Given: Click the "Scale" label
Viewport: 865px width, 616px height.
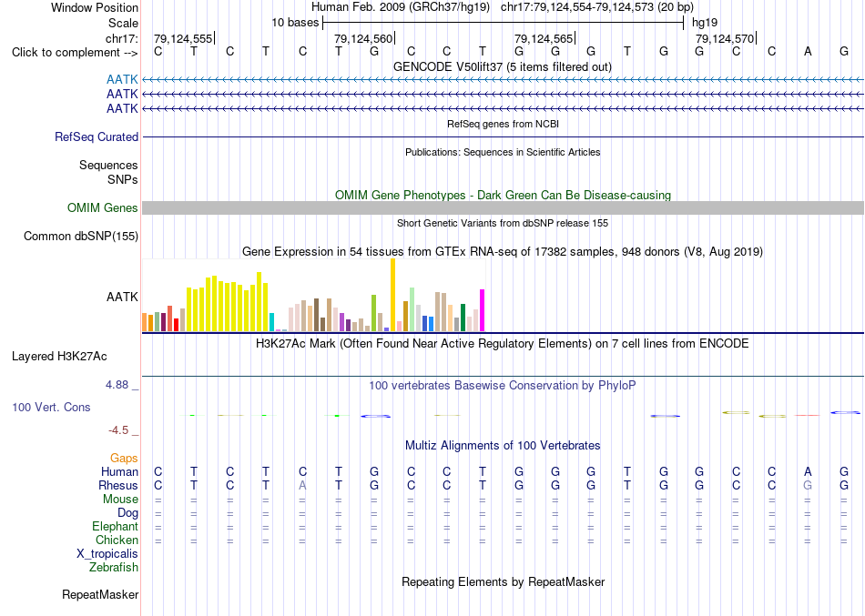Looking at the screenshot, I should coord(123,23).
